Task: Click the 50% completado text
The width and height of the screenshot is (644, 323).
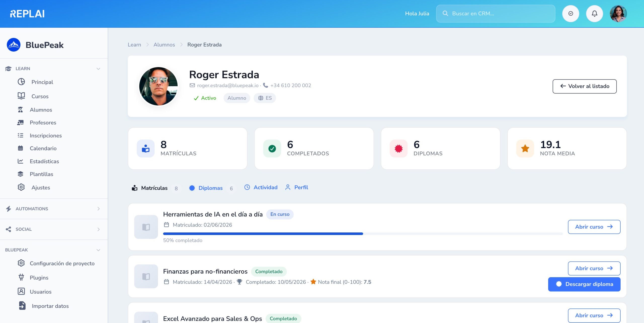Action: [x=183, y=240]
